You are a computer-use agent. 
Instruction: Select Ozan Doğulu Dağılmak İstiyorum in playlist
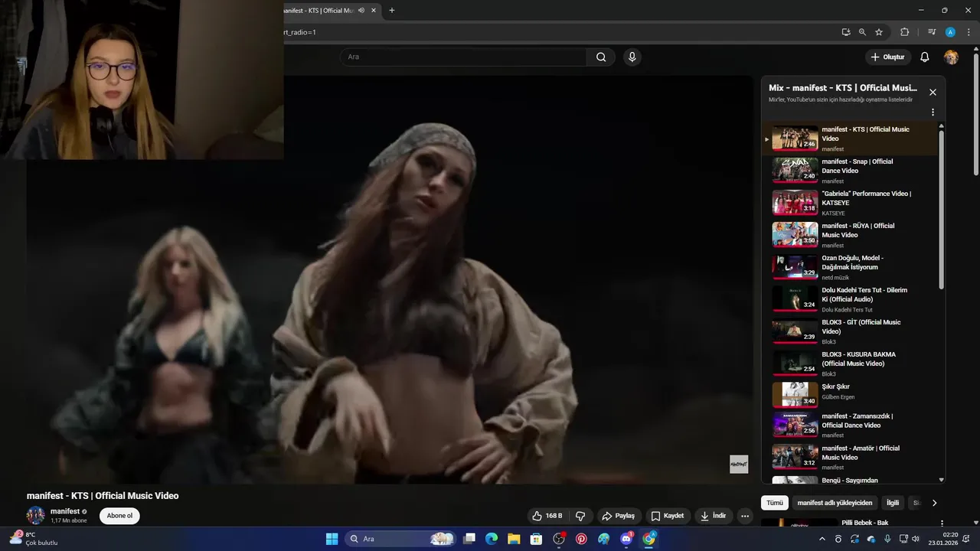pos(849,267)
